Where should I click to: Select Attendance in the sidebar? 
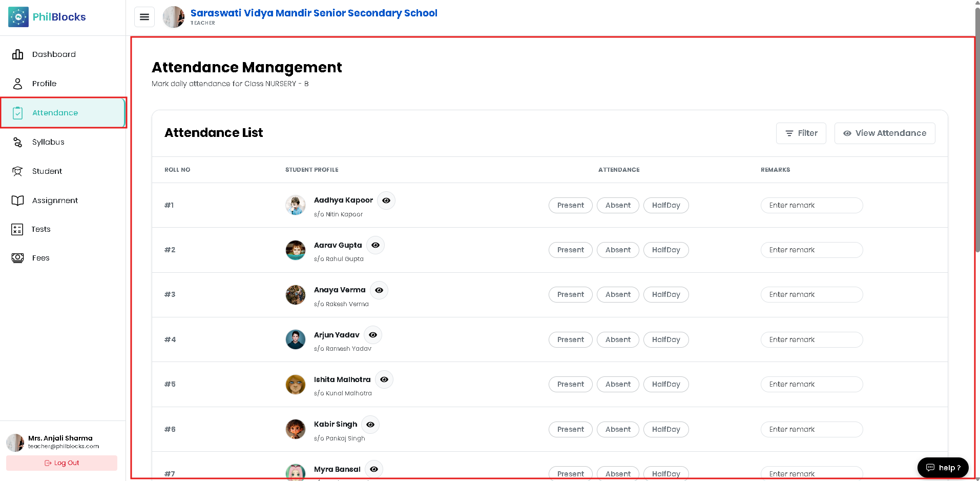[x=62, y=113]
